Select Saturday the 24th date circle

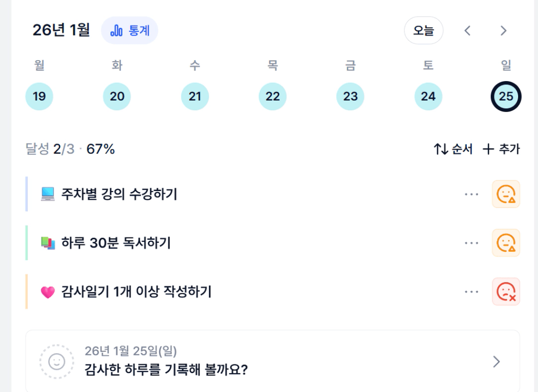pyautogui.click(x=428, y=96)
